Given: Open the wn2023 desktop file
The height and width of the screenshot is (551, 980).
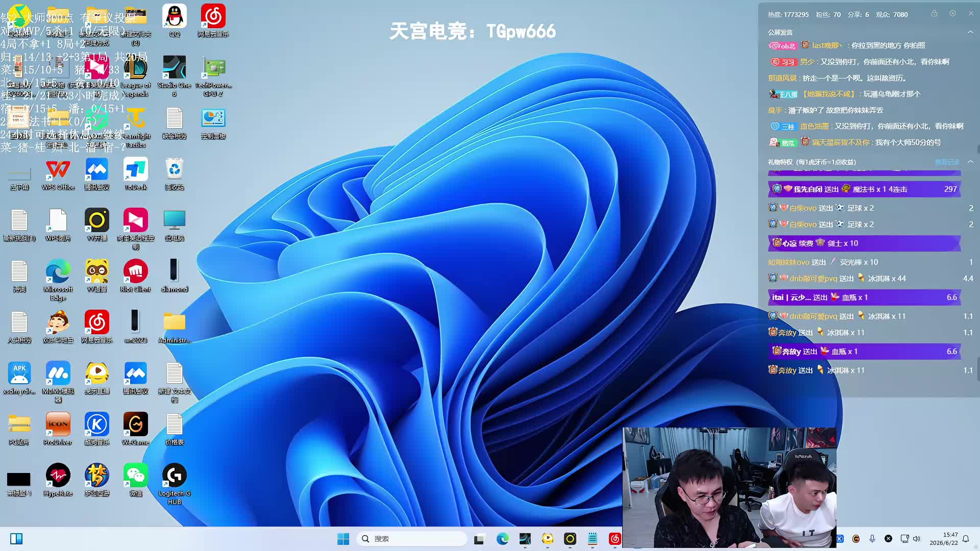Looking at the screenshot, I should (x=135, y=327).
